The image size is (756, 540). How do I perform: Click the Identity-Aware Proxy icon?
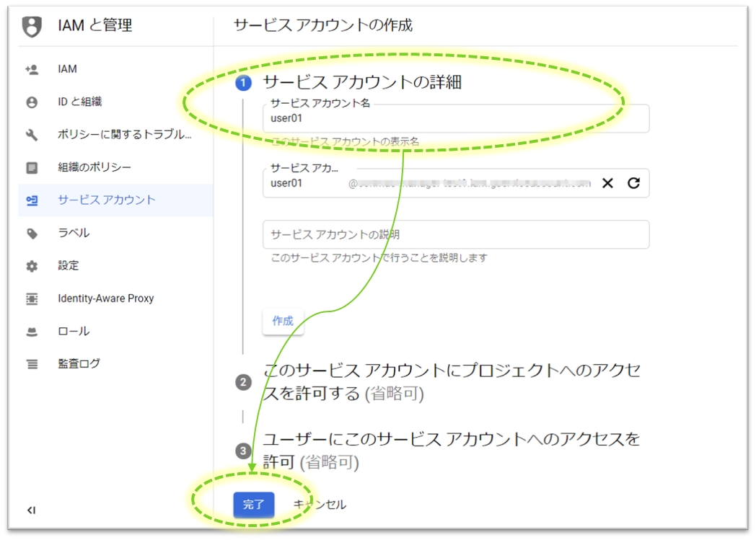coord(32,298)
